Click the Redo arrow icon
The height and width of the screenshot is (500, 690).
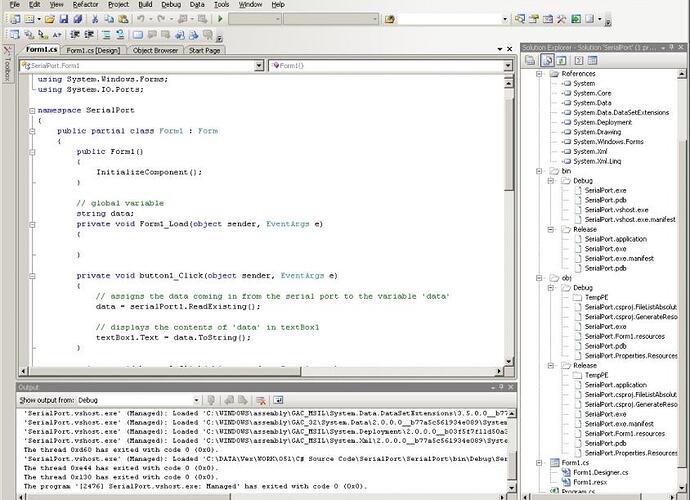click(161, 19)
